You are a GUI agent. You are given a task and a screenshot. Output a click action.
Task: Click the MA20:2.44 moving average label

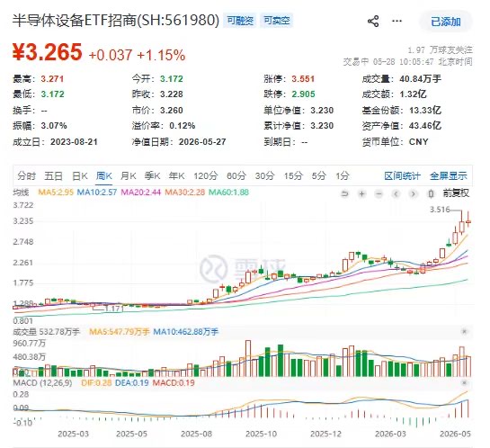[140, 192]
